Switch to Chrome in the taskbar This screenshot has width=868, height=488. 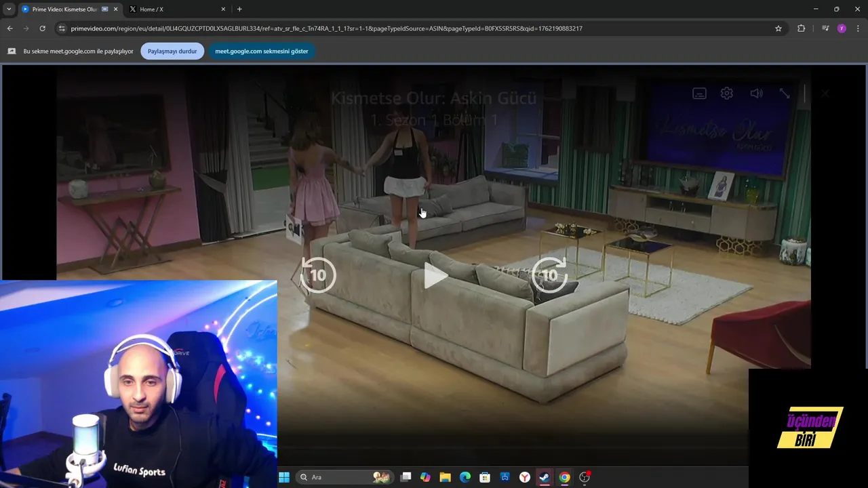[x=564, y=477]
